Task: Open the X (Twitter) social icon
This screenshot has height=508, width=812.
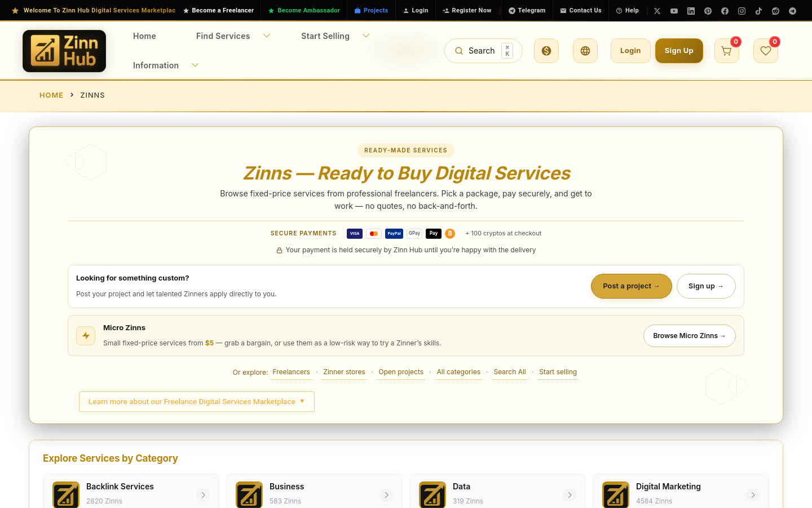Action: click(x=657, y=11)
